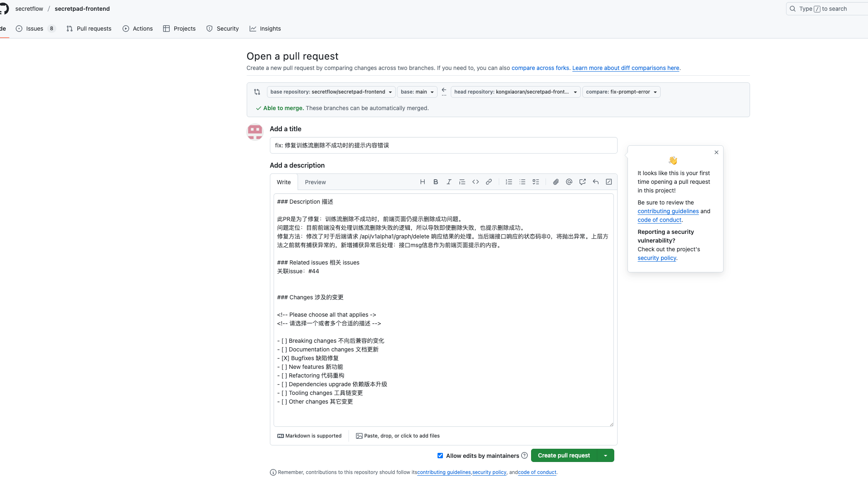Open the base repository dropdown

331,92
